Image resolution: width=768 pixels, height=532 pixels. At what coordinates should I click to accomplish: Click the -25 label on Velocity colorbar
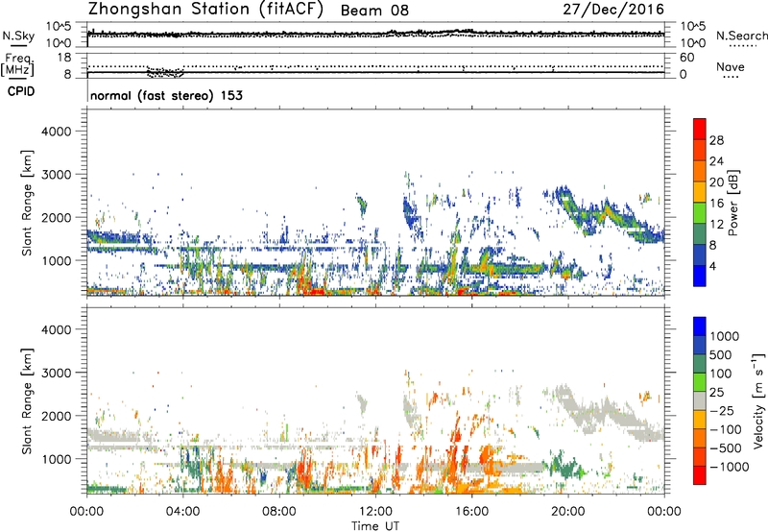pos(722,411)
